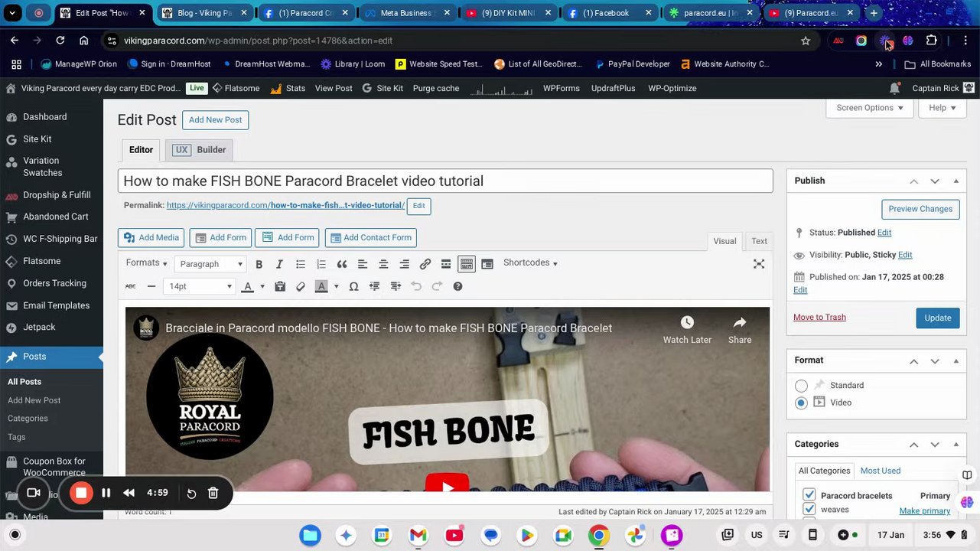Open the Formats dropdown

coord(146,263)
